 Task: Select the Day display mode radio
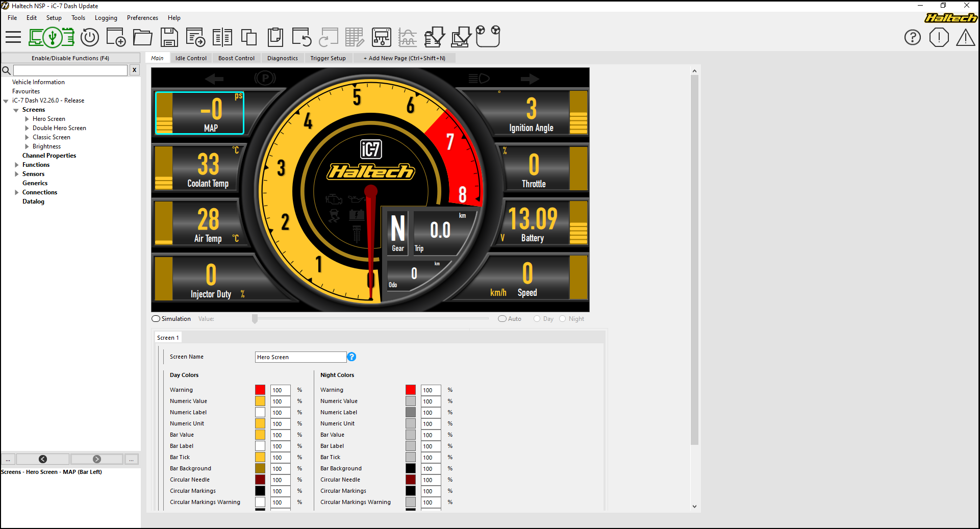click(537, 319)
